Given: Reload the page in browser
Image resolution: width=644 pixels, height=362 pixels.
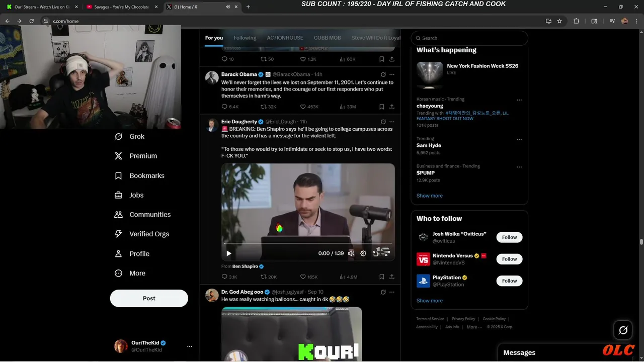Looking at the screenshot, I should (31, 21).
